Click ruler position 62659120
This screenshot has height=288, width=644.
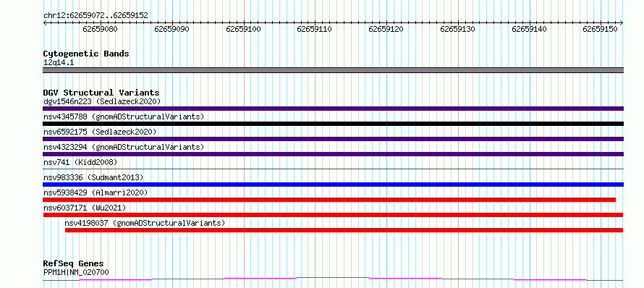[386, 30]
